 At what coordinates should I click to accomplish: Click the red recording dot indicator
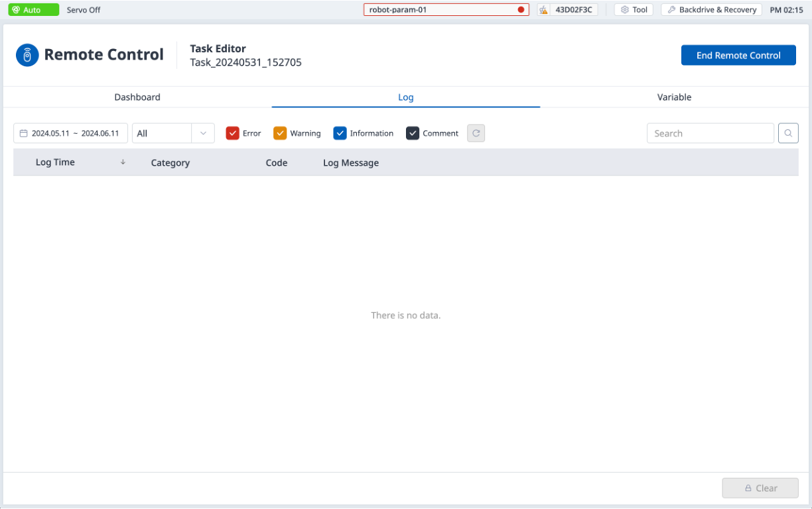point(521,10)
